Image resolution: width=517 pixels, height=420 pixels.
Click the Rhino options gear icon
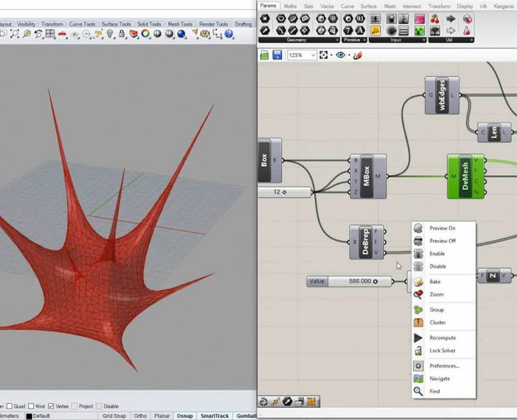[205, 34]
